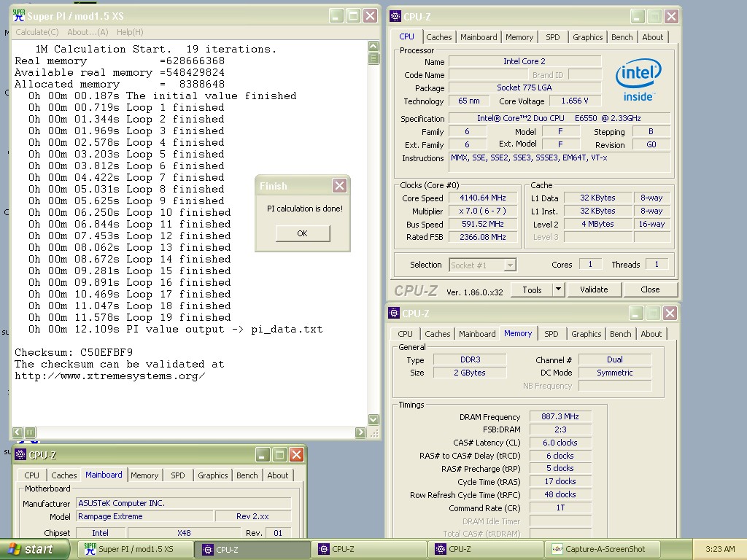
Task: Switch to Graphics tab in the Memory CPU-Z window
Action: click(x=586, y=334)
